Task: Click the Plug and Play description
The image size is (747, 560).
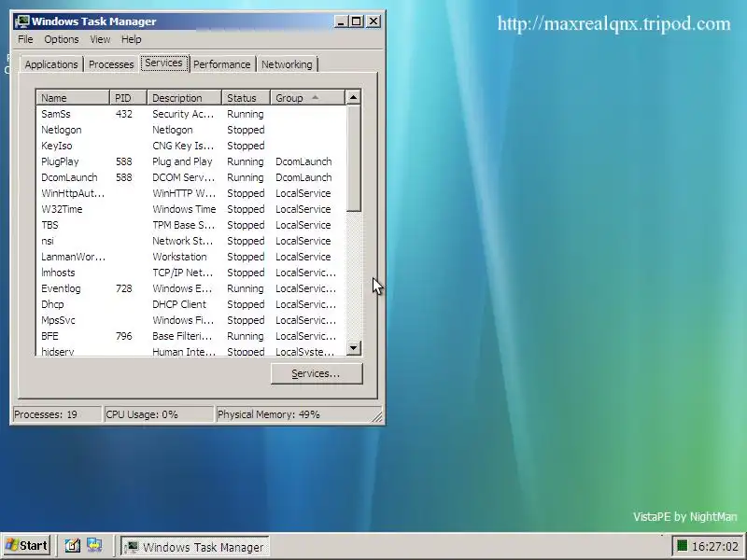Action: tap(182, 161)
